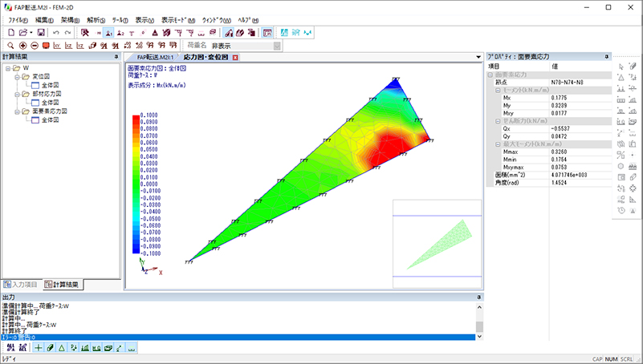Close the 応力図・変位図 tab

coord(235,58)
